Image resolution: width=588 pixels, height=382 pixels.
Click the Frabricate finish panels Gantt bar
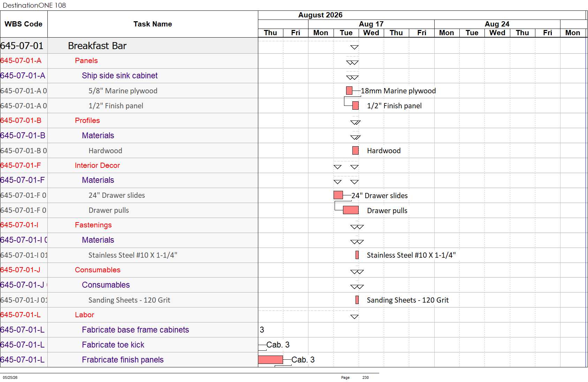[270, 360]
